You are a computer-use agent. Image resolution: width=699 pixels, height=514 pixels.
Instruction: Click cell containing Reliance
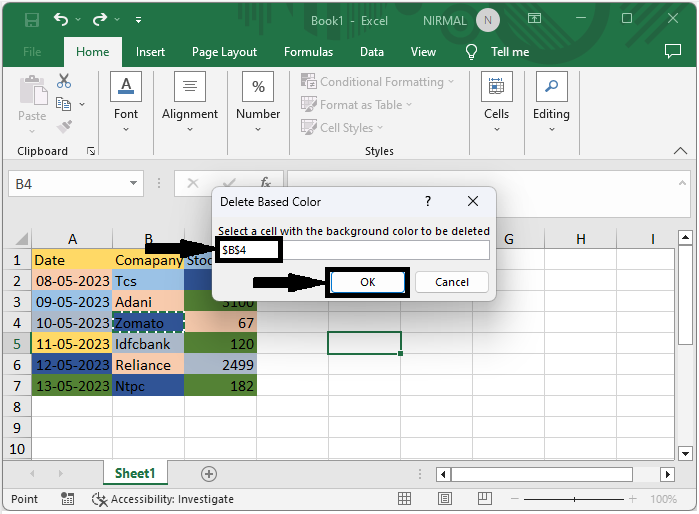[148, 365]
